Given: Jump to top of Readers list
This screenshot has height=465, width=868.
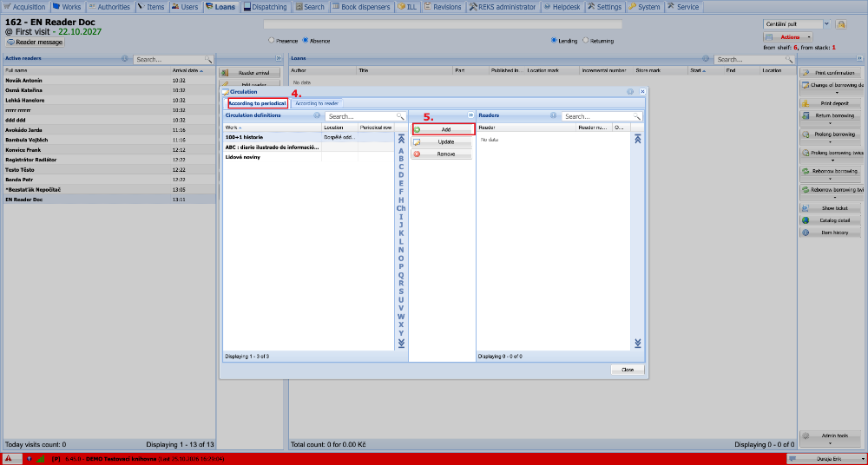Looking at the screenshot, I should [638, 140].
